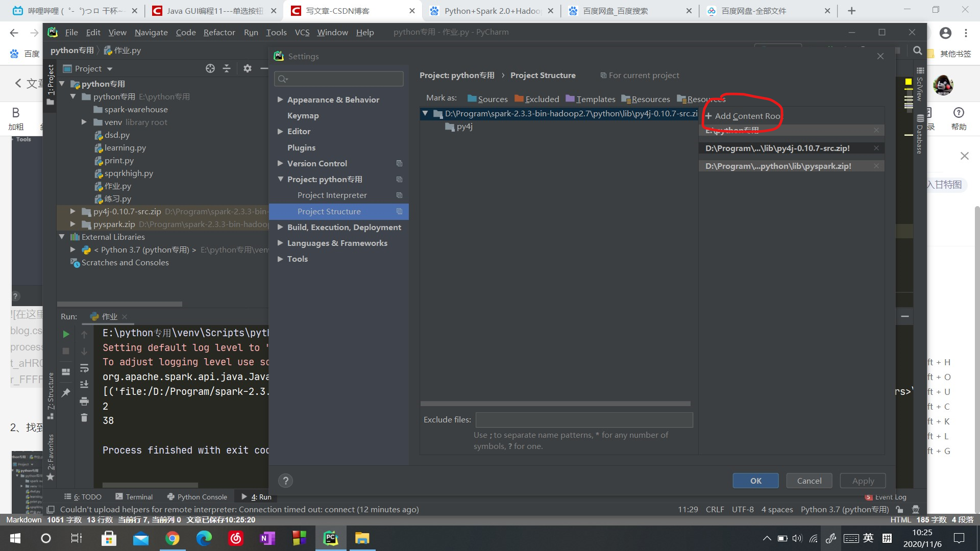Expand the venv library root folder

84,122
